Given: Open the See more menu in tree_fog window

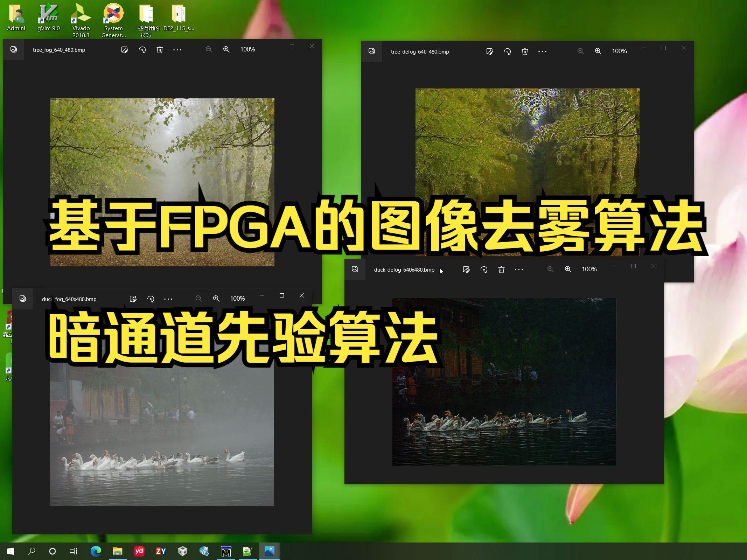Looking at the screenshot, I should (177, 50).
